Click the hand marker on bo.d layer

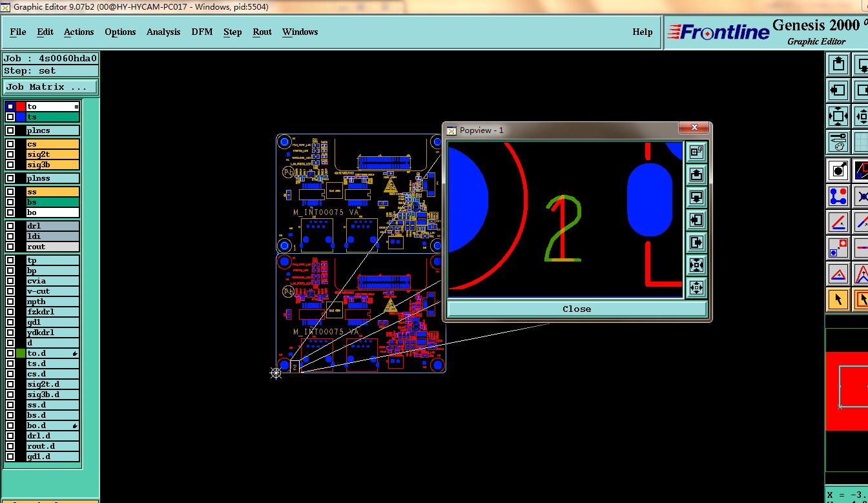(76, 426)
